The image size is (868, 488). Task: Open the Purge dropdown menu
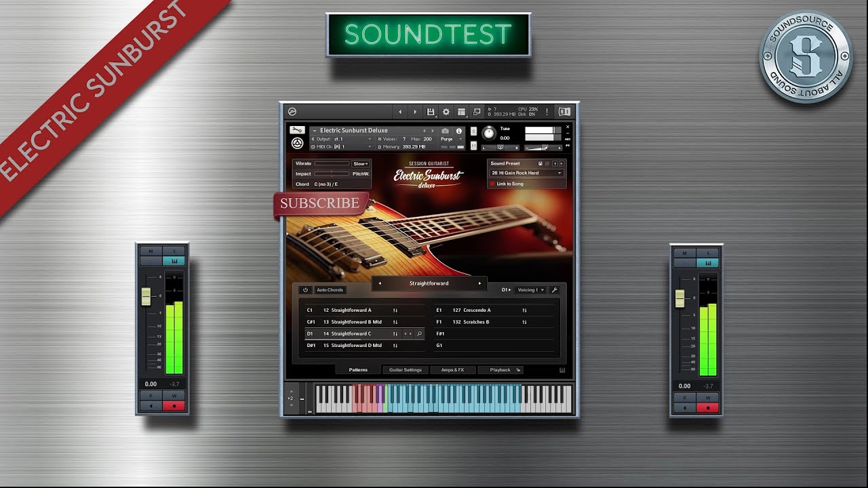[451, 139]
